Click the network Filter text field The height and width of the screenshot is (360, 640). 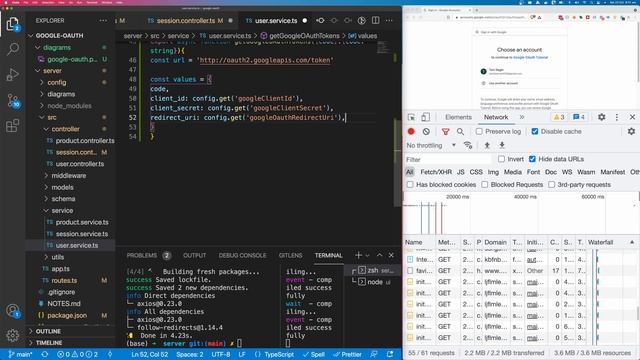pos(448,159)
